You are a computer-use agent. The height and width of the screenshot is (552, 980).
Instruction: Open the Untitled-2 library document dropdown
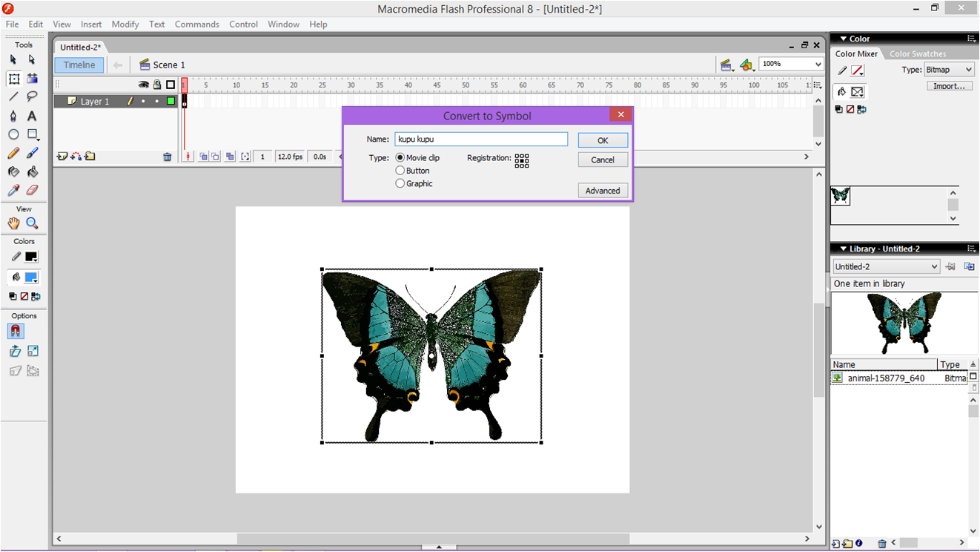click(886, 266)
